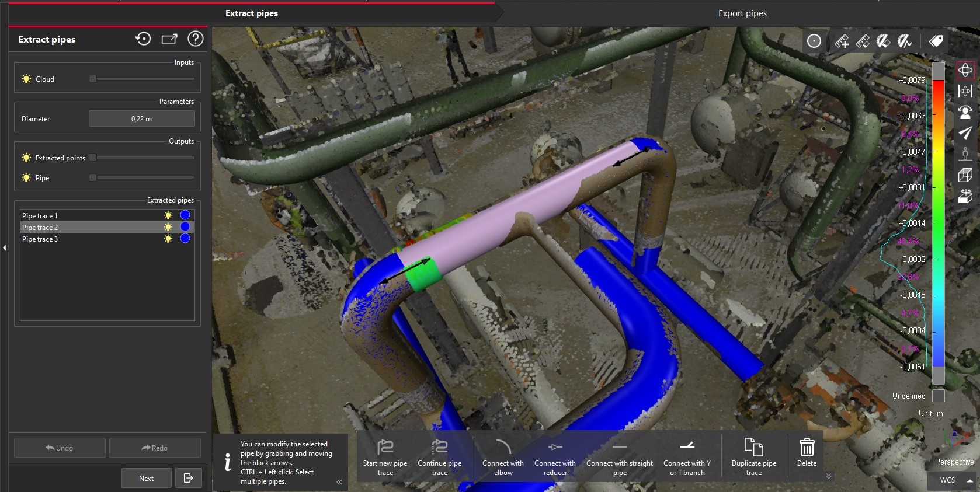Collapse the info hint panel chevron
The width and height of the screenshot is (980, 492).
(339, 482)
